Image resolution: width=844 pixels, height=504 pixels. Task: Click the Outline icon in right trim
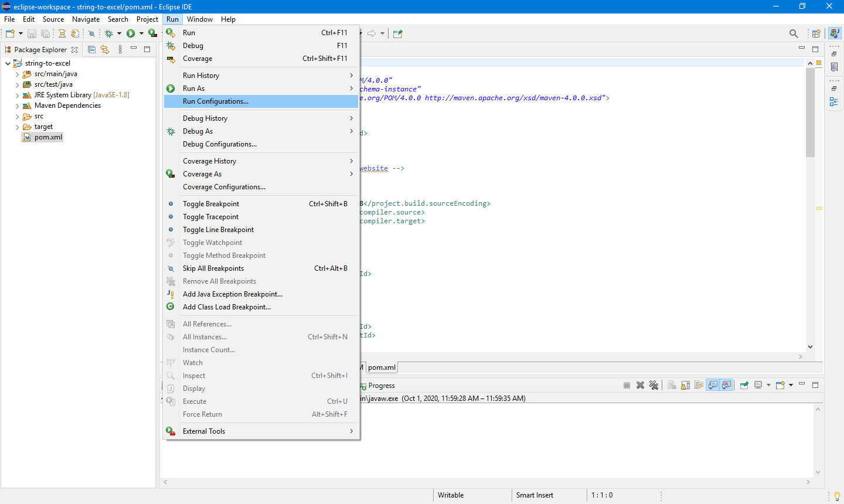[x=834, y=101]
